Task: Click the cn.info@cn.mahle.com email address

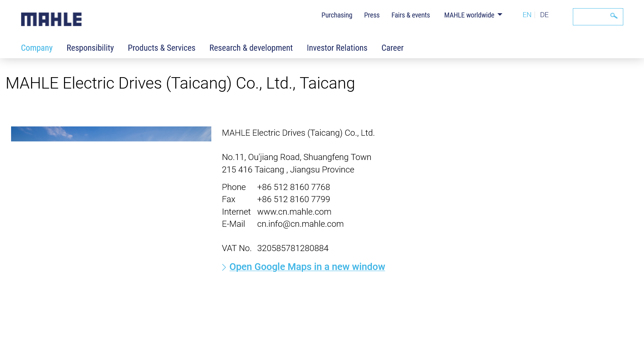Action: (300, 224)
